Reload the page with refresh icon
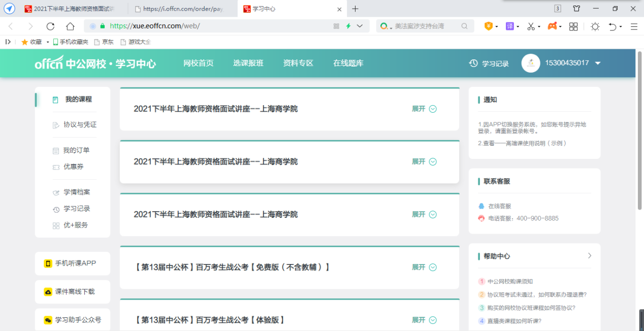The image size is (644, 331). tap(50, 26)
